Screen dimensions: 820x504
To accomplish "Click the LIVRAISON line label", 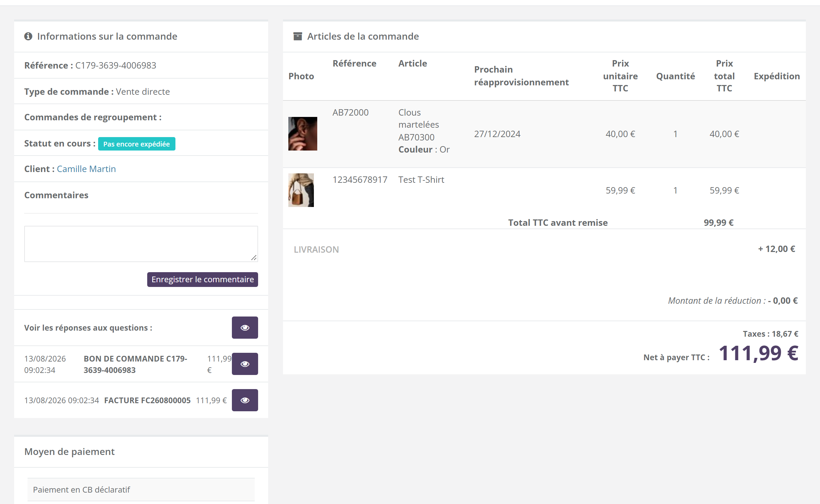I will click(316, 250).
